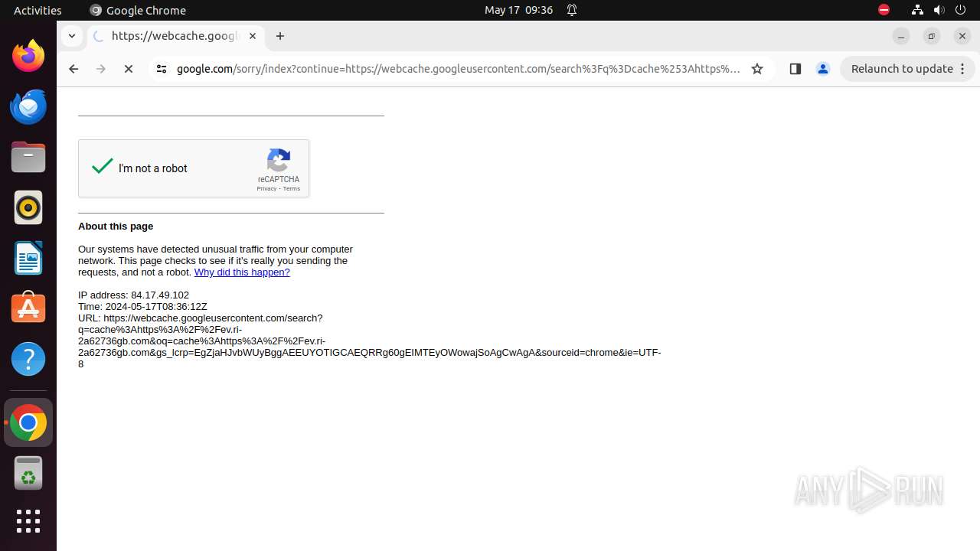Launch LibreOffice Writer from dock
This screenshot has height=551, width=980.
[28, 259]
